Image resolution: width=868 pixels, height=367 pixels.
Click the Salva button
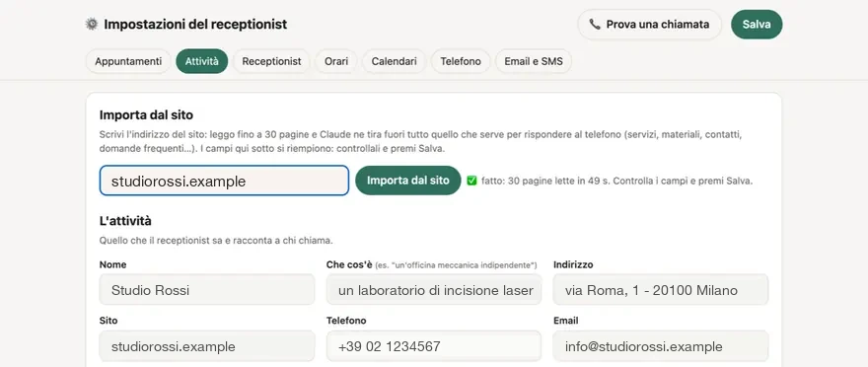point(757,25)
